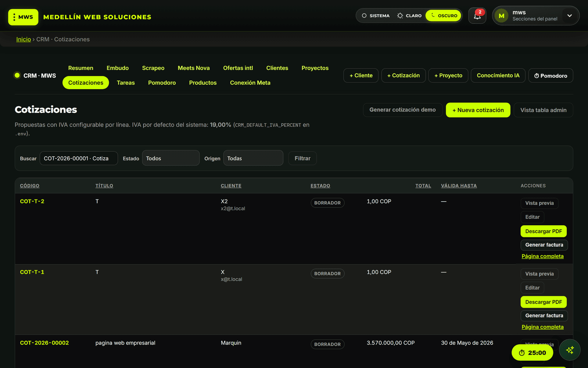Open the Estado filter dropdown
Screen dimensions: 588x368
[171, 158]
